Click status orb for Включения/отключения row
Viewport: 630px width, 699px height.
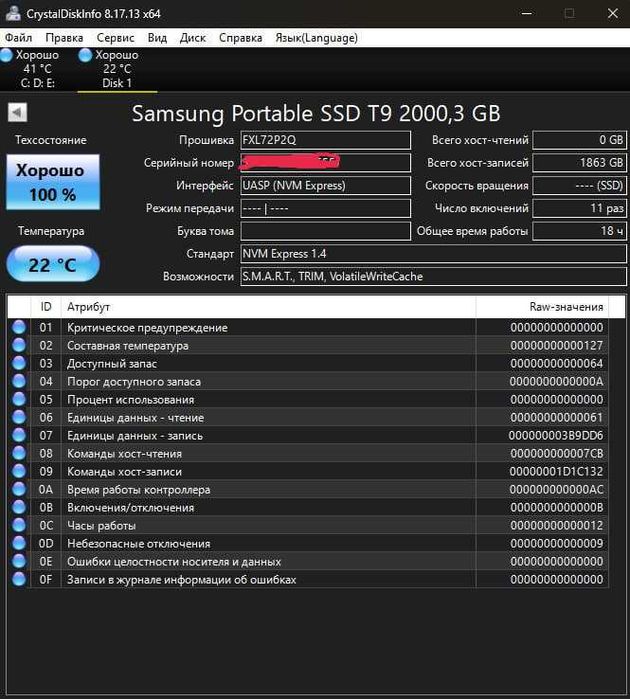click(19, 507)
